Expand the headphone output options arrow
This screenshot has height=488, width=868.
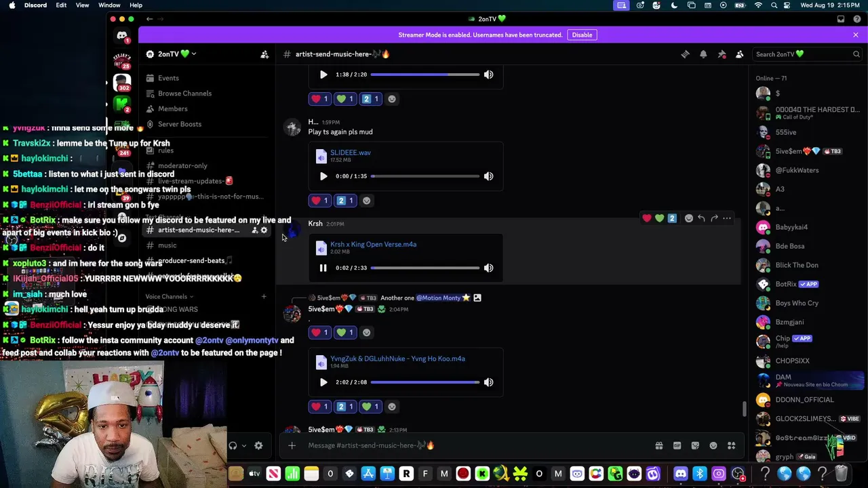click(244, 445)
